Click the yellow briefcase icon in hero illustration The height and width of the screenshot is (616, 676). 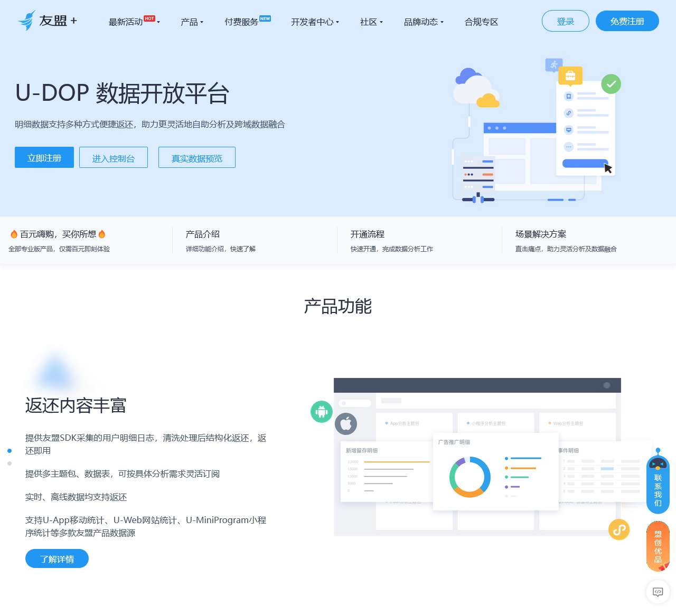coord(570,76)
